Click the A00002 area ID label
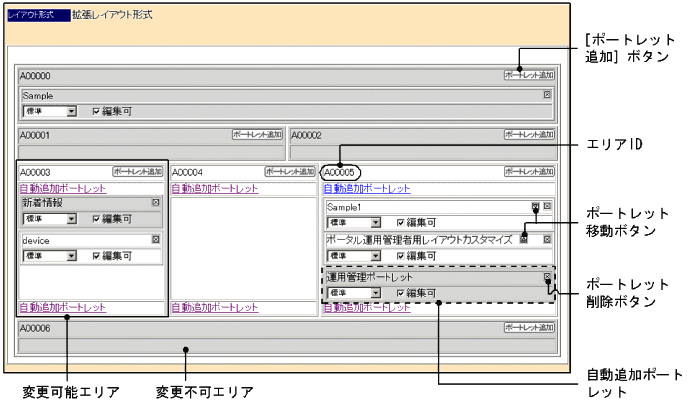 (306, 136)
